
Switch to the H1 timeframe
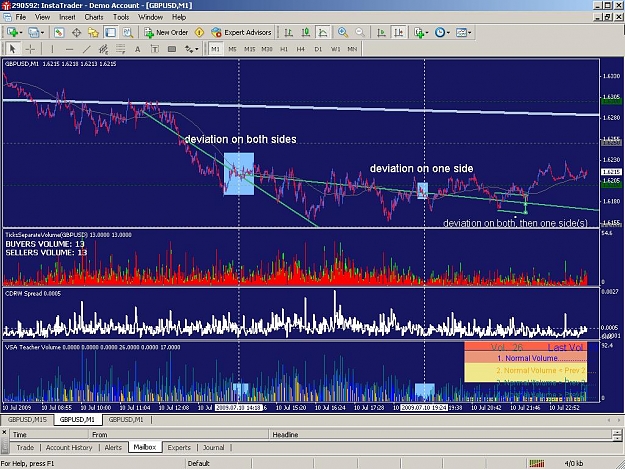[284, 49]
